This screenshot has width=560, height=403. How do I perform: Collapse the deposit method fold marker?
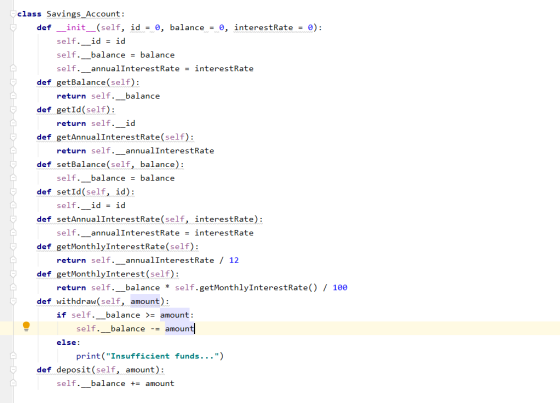click(x=13, y=370)
